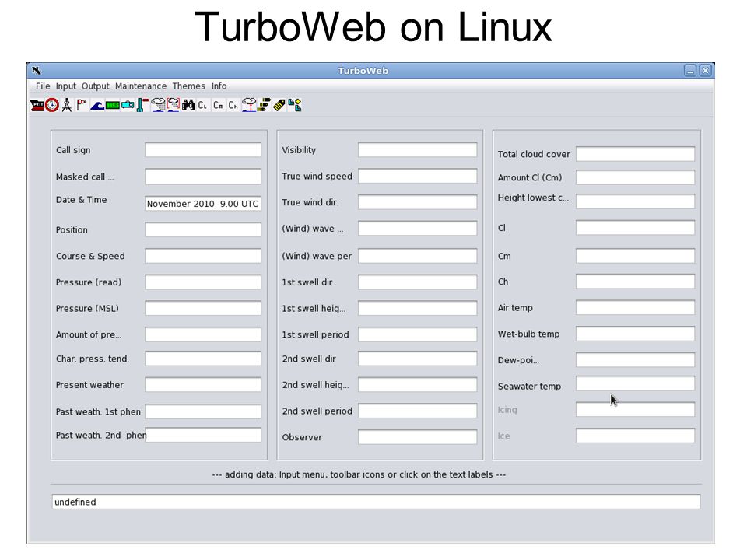Click the stacked yellow arrows toolbar icon
The height and width of the screenshot is (560, 747).
(264, 105)
